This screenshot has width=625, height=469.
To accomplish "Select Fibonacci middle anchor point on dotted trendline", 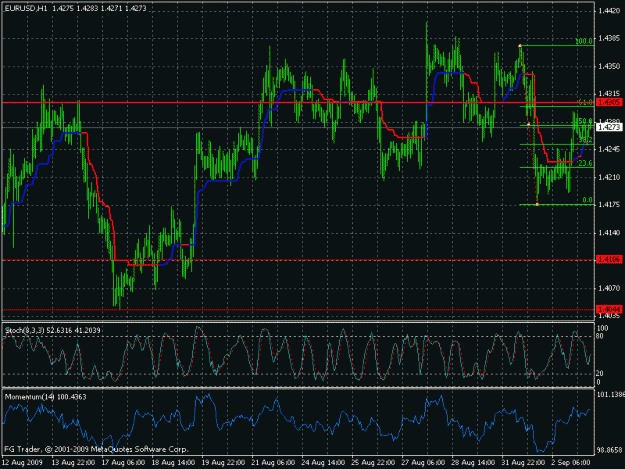I will pyautogui.click(x=529, y=125).
